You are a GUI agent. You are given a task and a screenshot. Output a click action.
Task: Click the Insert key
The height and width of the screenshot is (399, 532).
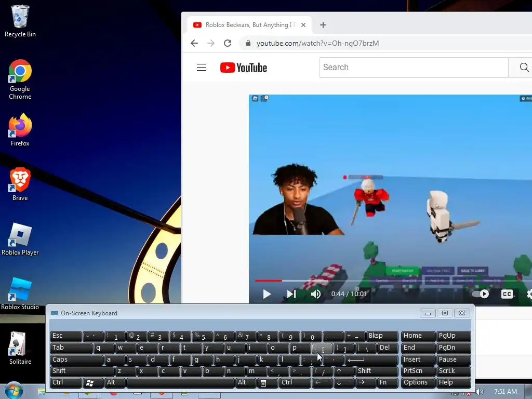click(x=418, y=360)
